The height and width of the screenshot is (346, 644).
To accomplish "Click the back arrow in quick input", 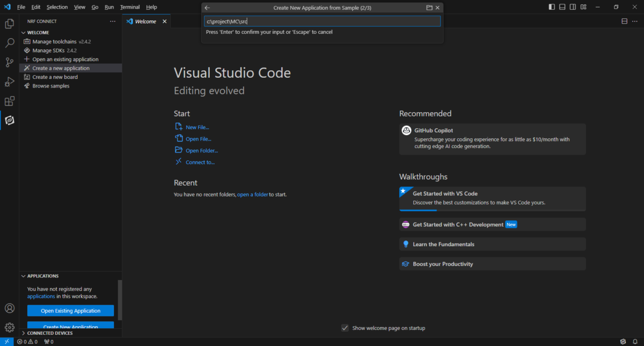I will point(208,8).
